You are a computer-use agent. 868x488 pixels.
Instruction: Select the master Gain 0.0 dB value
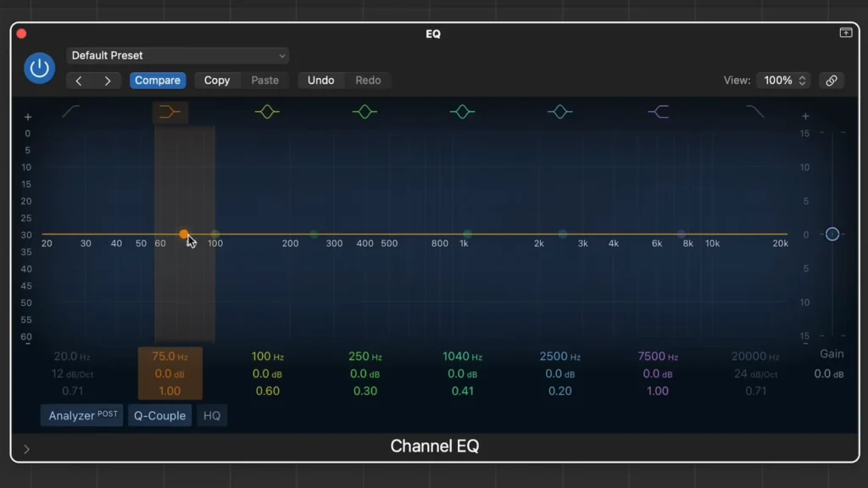(829, 374)
